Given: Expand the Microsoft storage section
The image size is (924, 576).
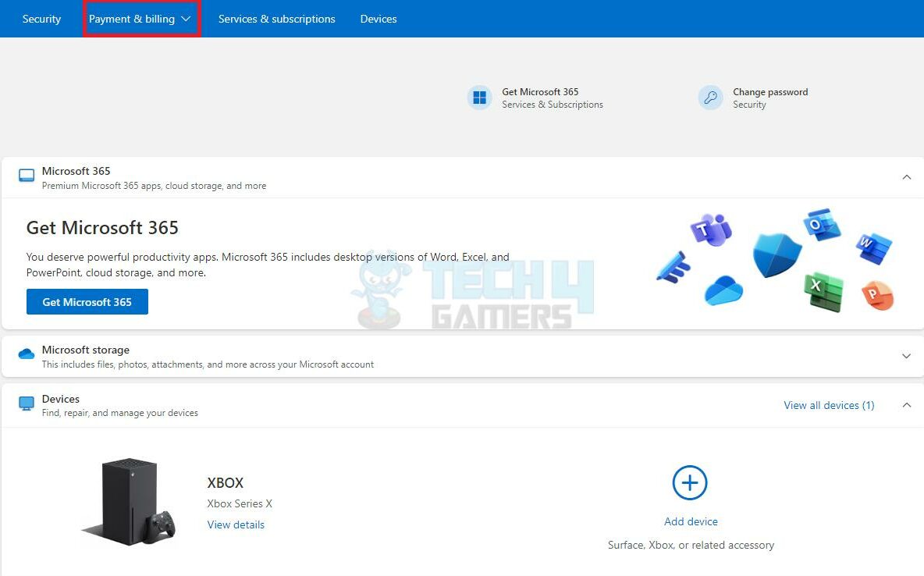Looking at the screenshot, I should coord(907,355).
